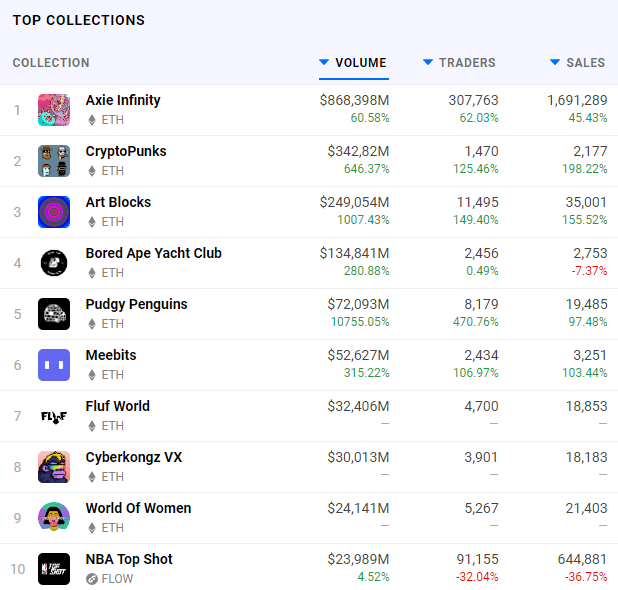
Task: Click the FLOW chain icon under NBA Top Shot
Action: coord(92,579)
